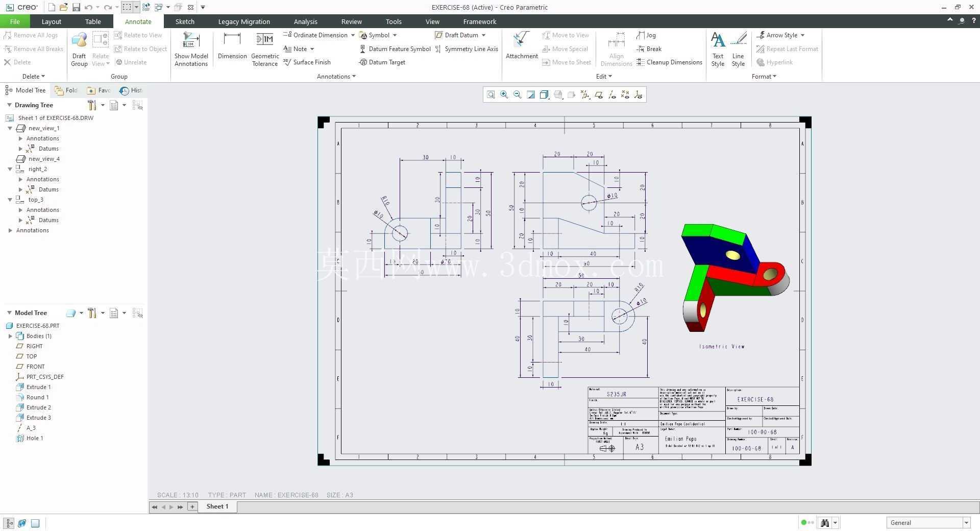Collapse the Drawing Tree section
980x531 pixels.
pos(9,105)
